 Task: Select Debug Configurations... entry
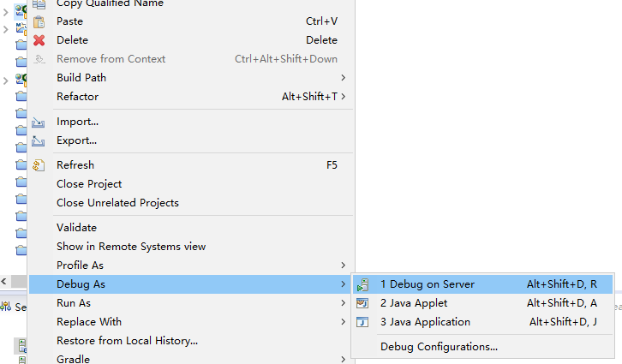[439, 347]
